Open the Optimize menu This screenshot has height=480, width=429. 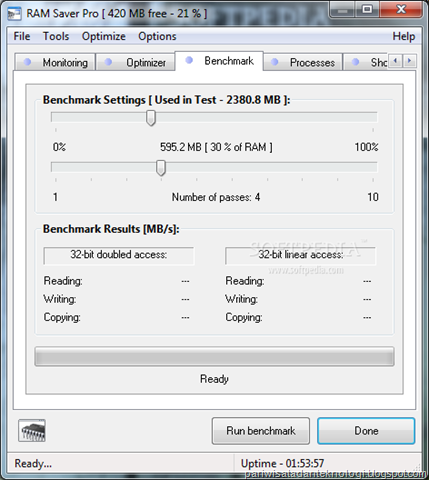pos(104,36)
